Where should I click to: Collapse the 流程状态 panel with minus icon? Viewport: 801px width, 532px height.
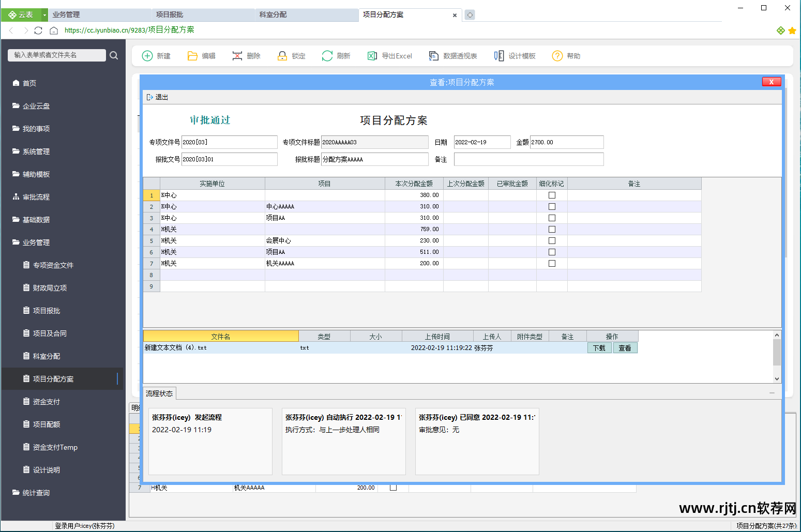click(x=772, y=393)
